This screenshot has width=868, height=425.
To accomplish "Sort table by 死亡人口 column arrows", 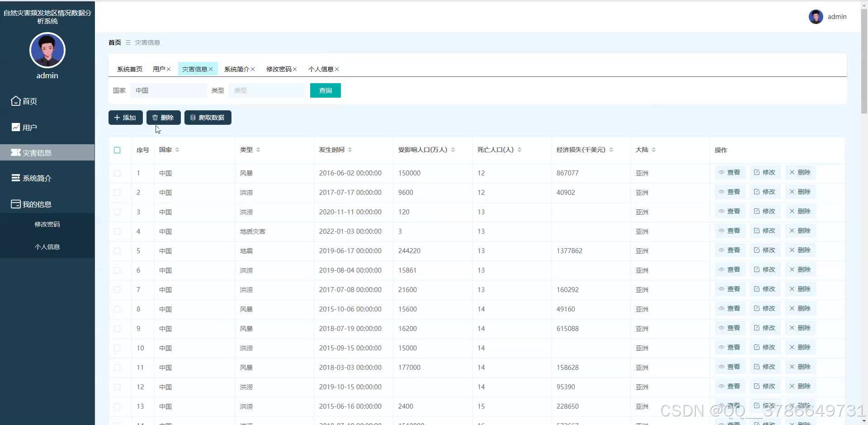I will click(x=519, y=150).
